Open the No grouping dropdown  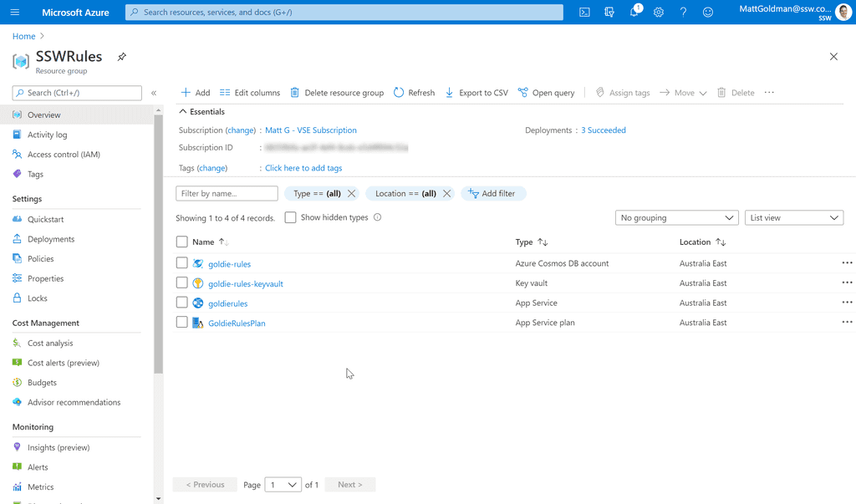pyautogui.click(x=676, y=217)
